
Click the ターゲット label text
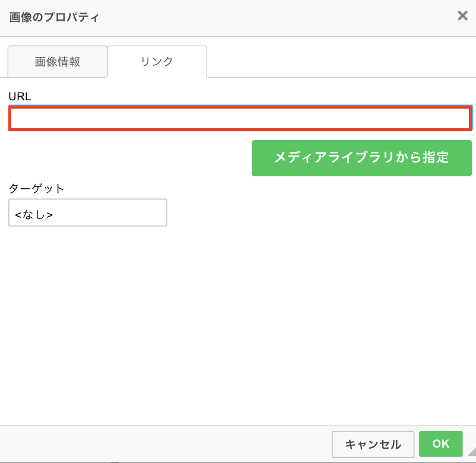pyautogui.click(x=37, y=189)
